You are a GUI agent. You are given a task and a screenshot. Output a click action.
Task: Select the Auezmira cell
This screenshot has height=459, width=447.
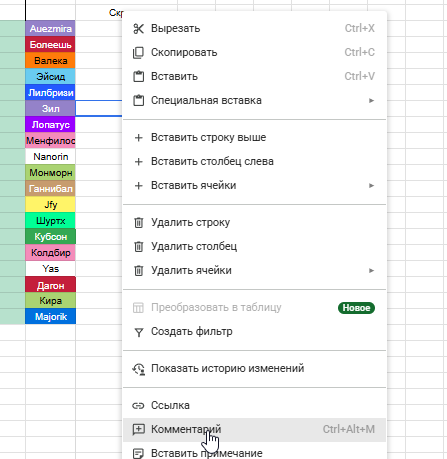(x=50, y=28)
